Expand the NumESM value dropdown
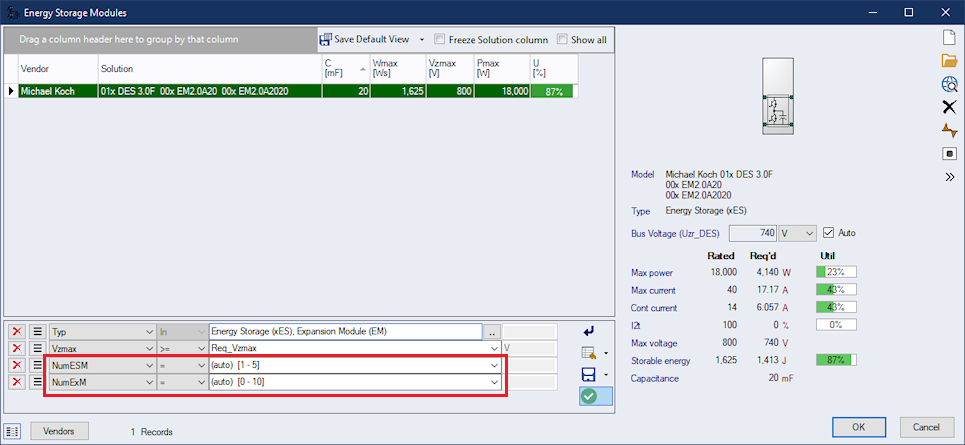965x445 pixels. pyautogui.click(x=494, y=366)
